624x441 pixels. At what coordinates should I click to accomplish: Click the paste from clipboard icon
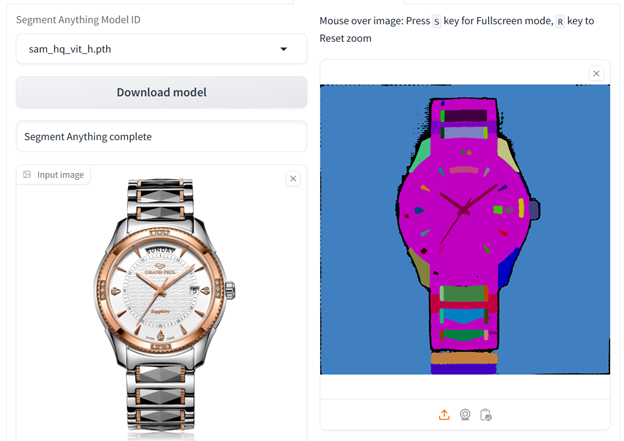pyautogui.click(x=486, y=415)
